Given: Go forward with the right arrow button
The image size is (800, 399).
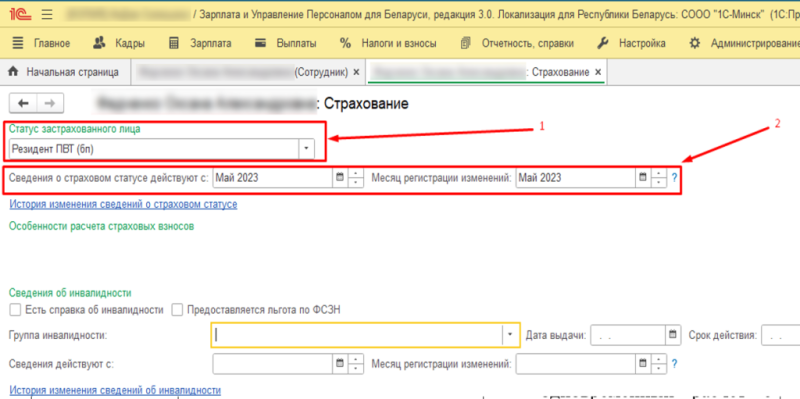Looking at the screenshot, I should pyautogui.click(x=50, y=104).
